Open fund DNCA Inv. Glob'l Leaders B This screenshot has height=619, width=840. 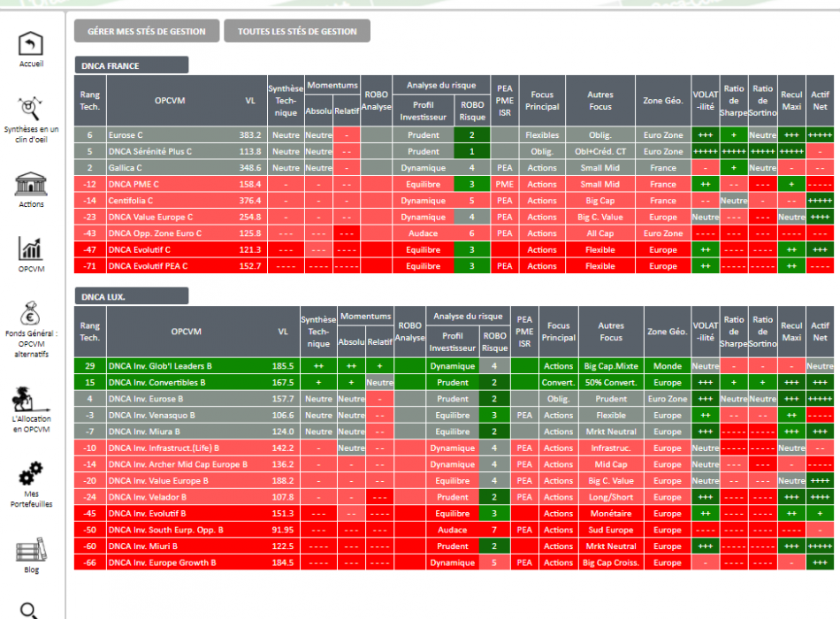(160, 366)
